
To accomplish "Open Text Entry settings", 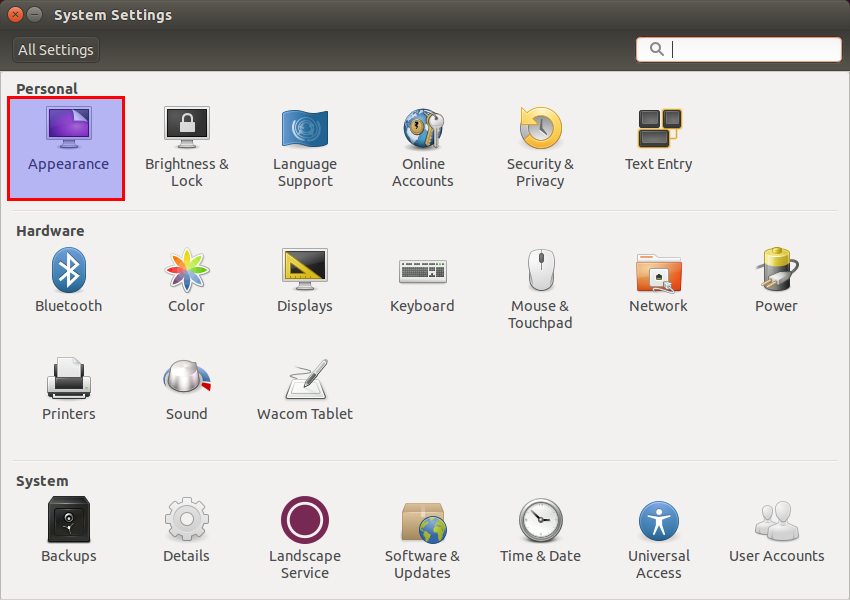I will [659, 140].
